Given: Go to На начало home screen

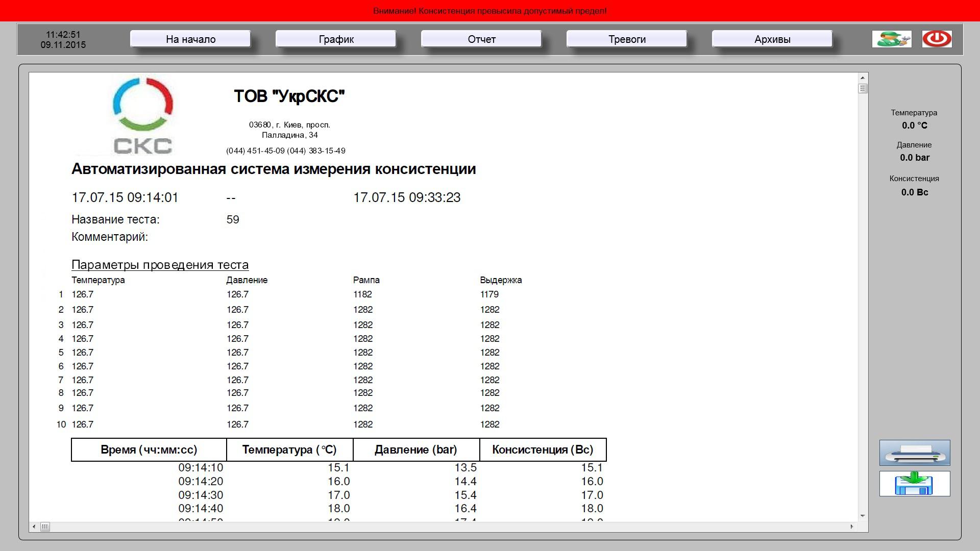Looking at the screenshot, I should pos(190,39).
